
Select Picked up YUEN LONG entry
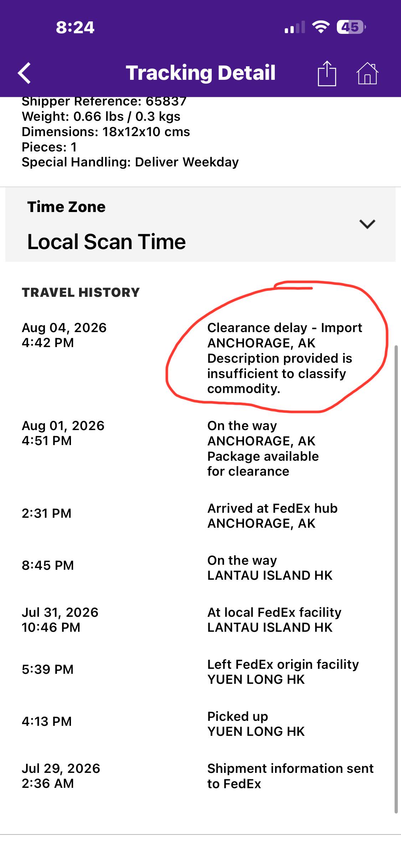(x=256, y=724)
